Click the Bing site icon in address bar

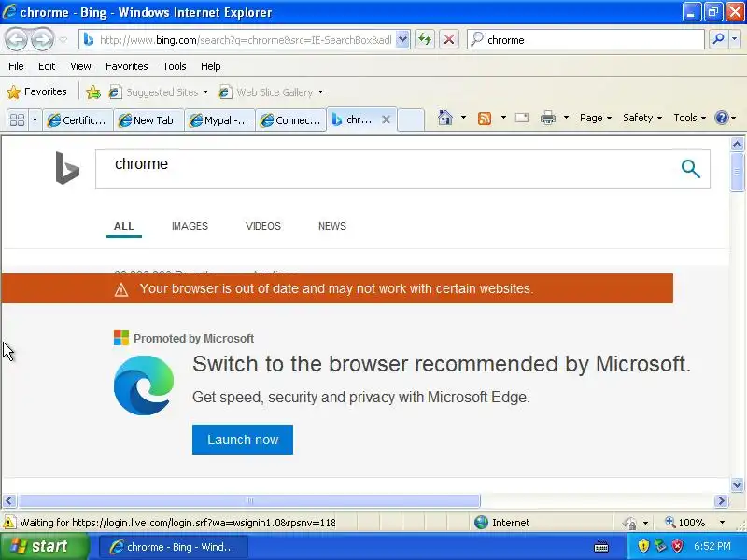[x=89, y=40]
